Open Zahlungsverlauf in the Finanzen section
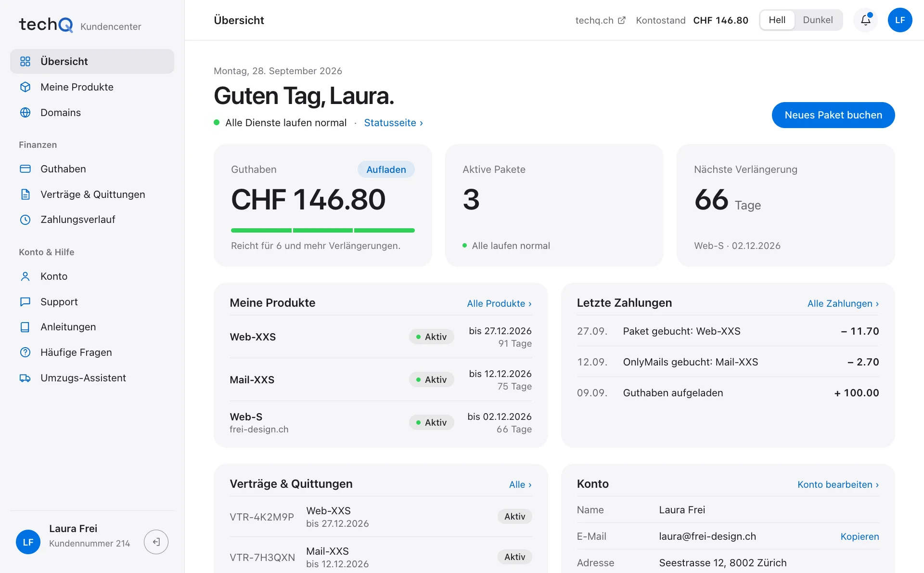Viewport: 924px width, 573px height. coord(92,220)
